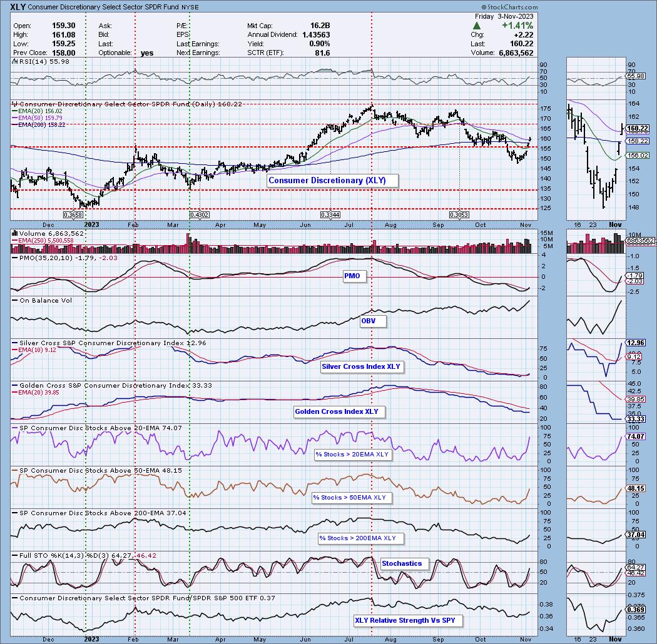
Task: Click the Low value 159.25
Action: pos(63,44)
